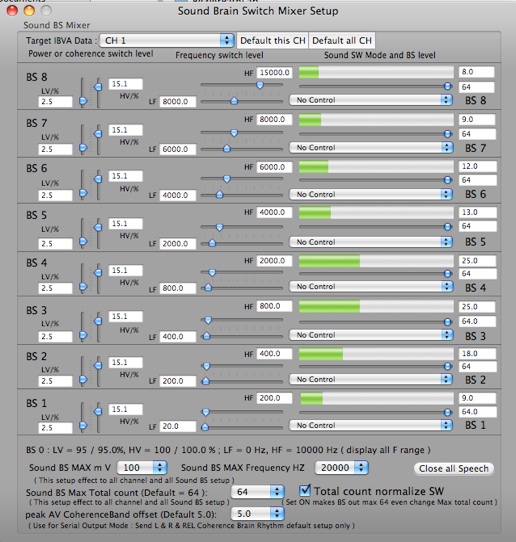This screenshot has height=542, width=516.
Task: Click the BS 7 LF slider knob
Action: (227, 148)
